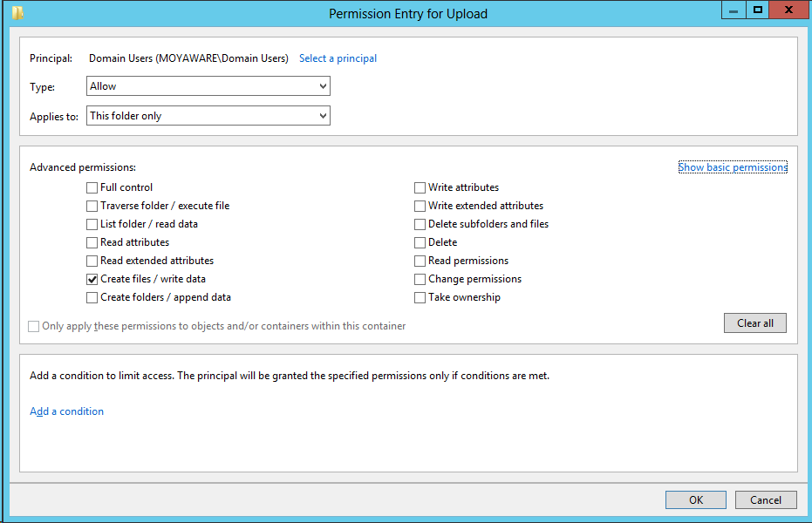Screen dimensions: 812x523
Task: Click the Select a principal link
Action: click(x=338, y=58)
